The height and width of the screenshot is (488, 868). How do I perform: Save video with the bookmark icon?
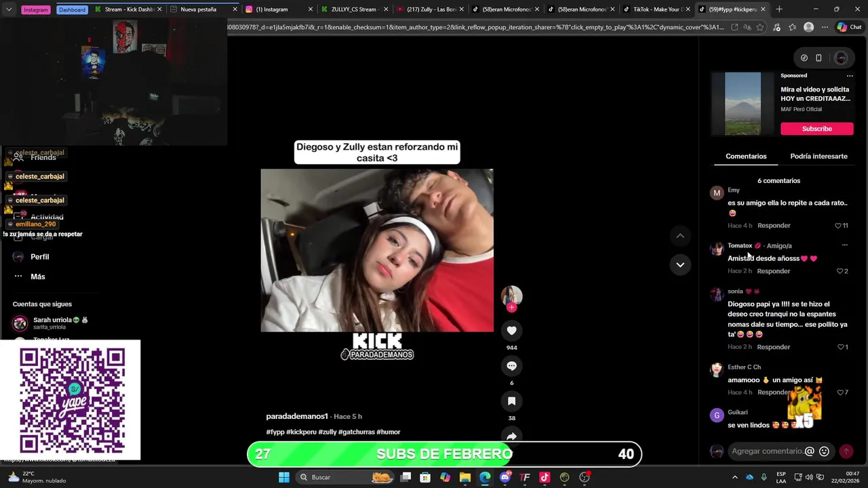511,401
